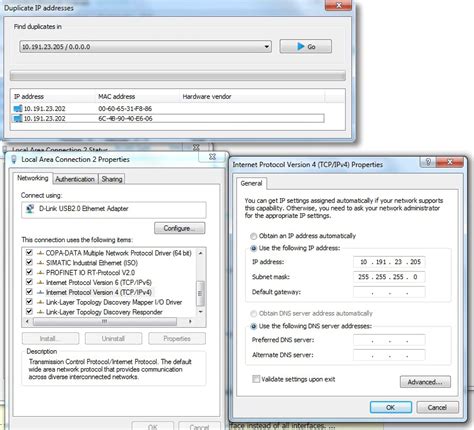Click the items list scroll left arrow
Viewport: 474px width, 430px height.
pos(27,322)
